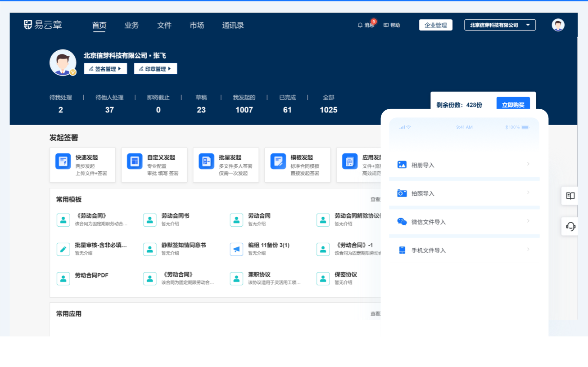
Task: Click the 企业管理 button
Action: tap(435, 25)
